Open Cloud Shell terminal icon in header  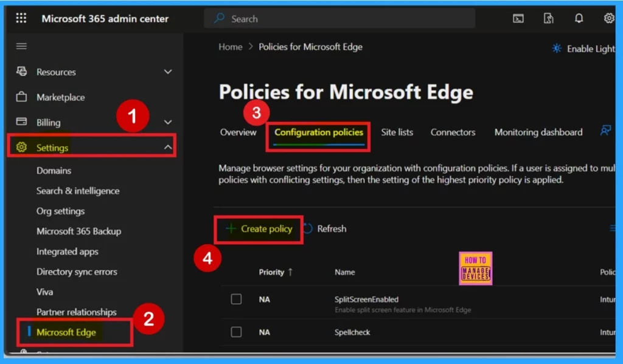click(x=518, y=18)
